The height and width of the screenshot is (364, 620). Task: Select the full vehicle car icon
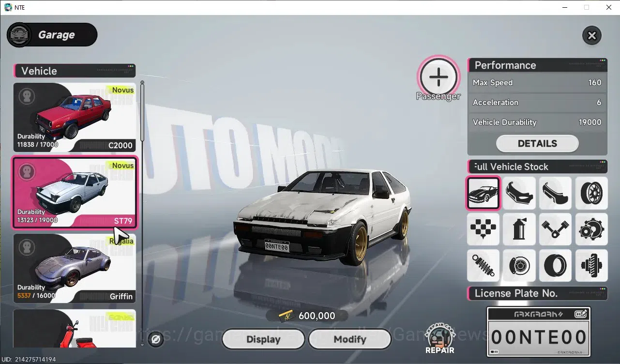click(484, 193)
